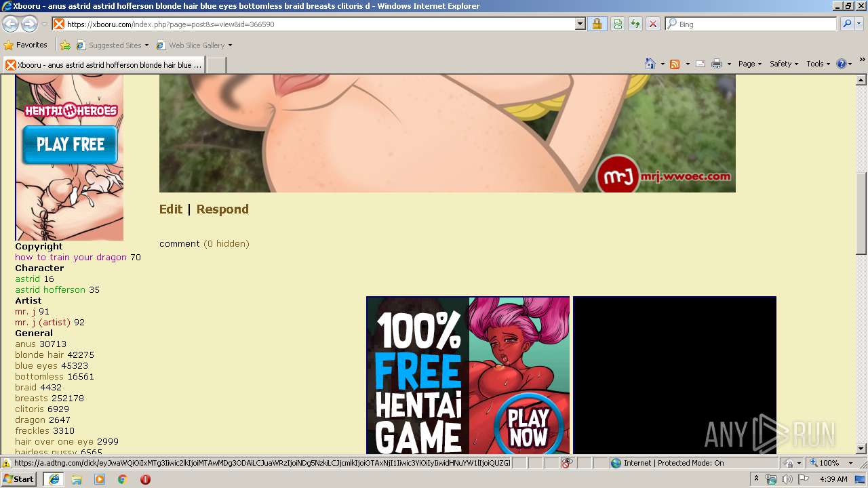Expand the address bar autocomplete dropdown

point(580,24)
